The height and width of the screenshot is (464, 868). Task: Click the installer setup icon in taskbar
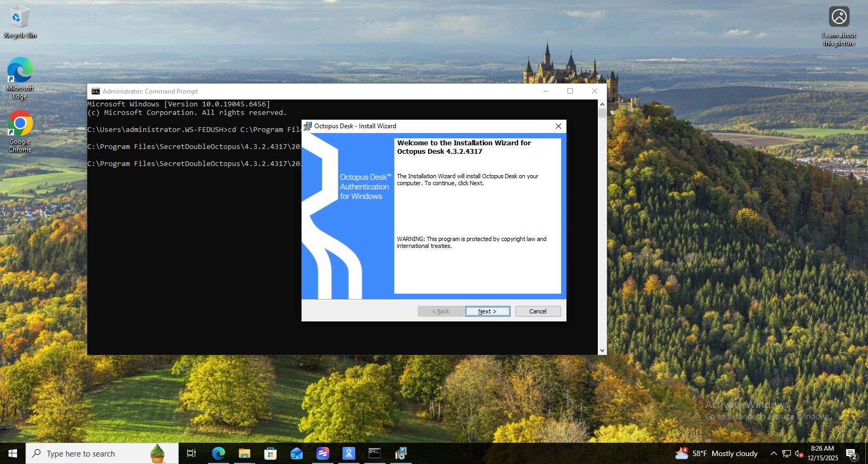pyautogui.click(x=400, y=453)
